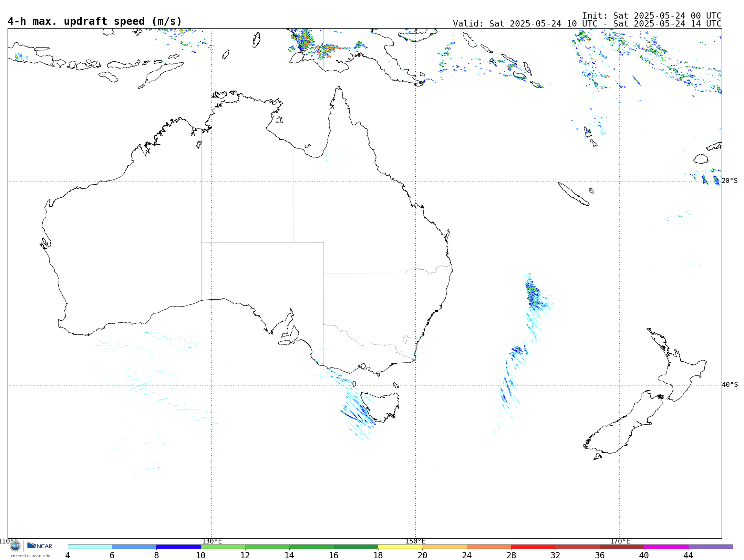
Task: Pick the 14–16 green colorbar swatch
Action: click(x=312, y=547)
